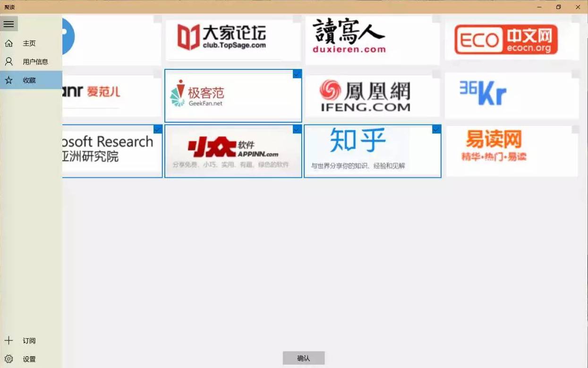Select the 易读网 tile
Screen dimensions: 588x368
pyautogui.click(x=512, y=151)
